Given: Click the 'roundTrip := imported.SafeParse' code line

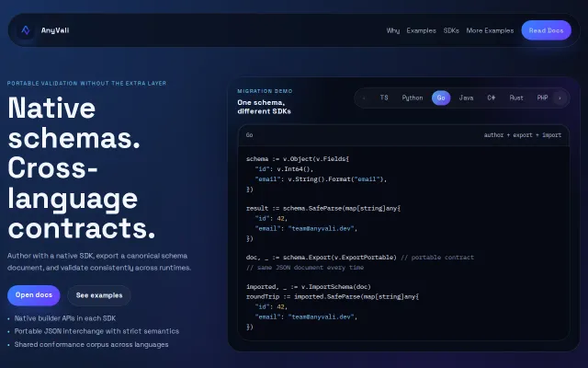Looking at the screenshot, I should pos(333,296).
